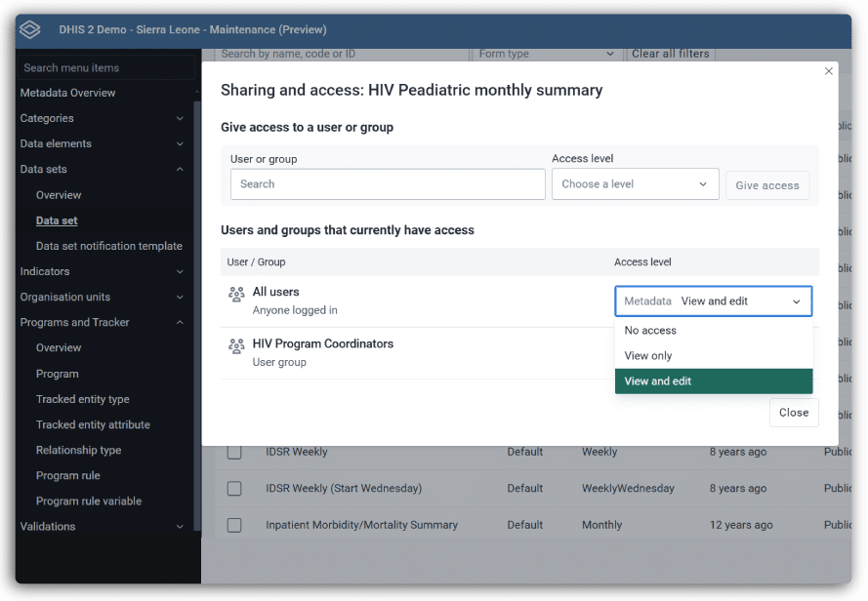Screen dimensions: 868x601
Task: Open Data sets Overview item
Action: [59, 195]
